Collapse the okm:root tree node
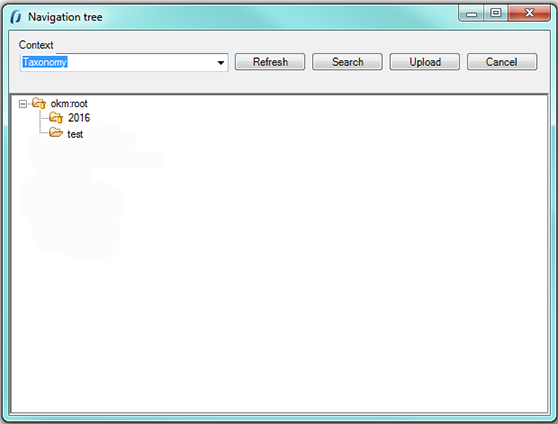558x424 pixels. click(23, 104)
